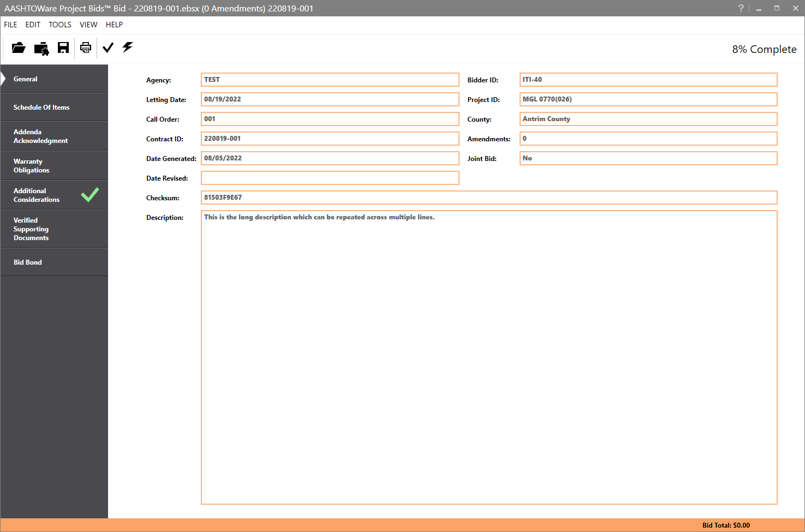Image resolution: width=805 pixels, height=532 pixels.
Task: Click green checkmark beside Additional Considerations
Action: pyautogui.click(x=90, y=195)
